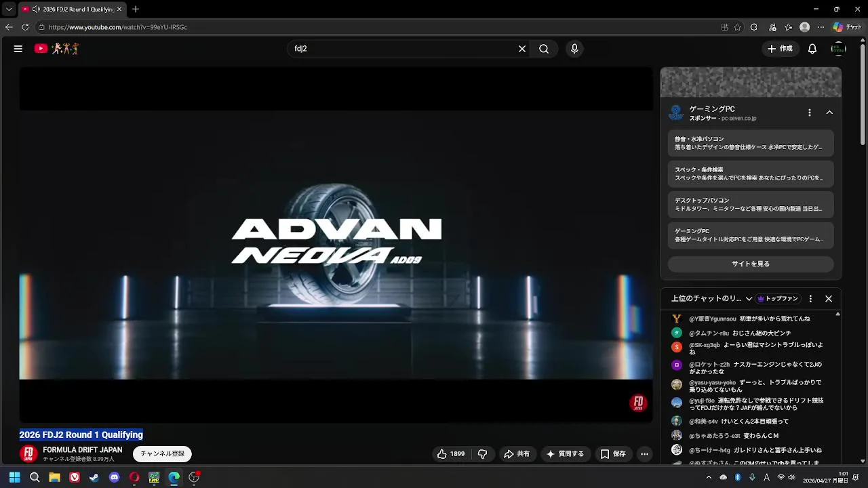Click chat message by @タムチン-r8u
This screenshot has height=488, width=868.
(749, 333)
